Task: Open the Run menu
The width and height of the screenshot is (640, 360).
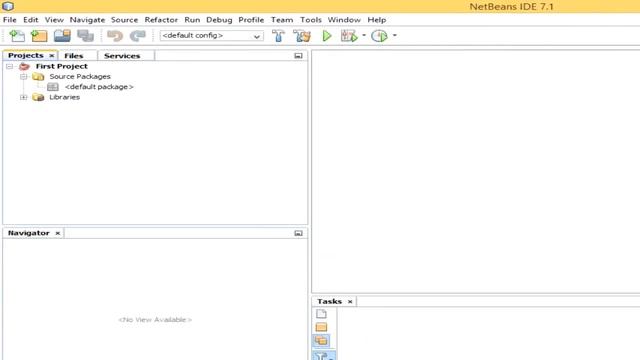Action: [192, 20]
